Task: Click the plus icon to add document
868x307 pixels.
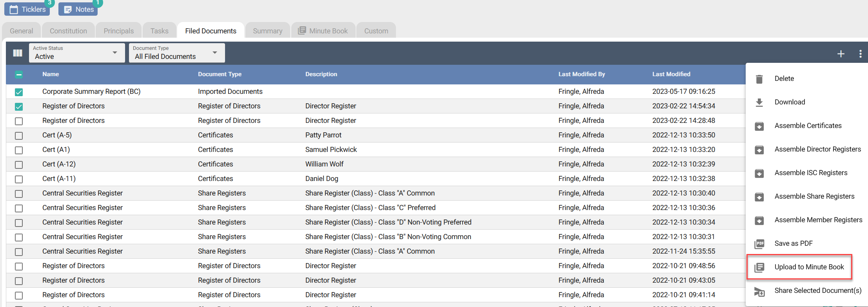Action: (x=841, y=54)
